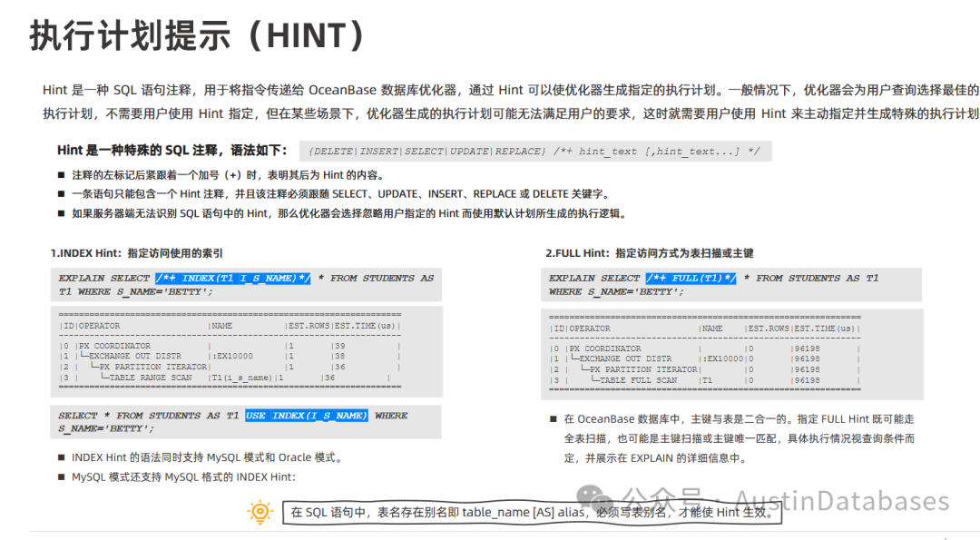Click the line '定，并展示在 EXPLAIN 的详细信息中'
This screenshot has height=540, width=980.
tap(656, 458)
